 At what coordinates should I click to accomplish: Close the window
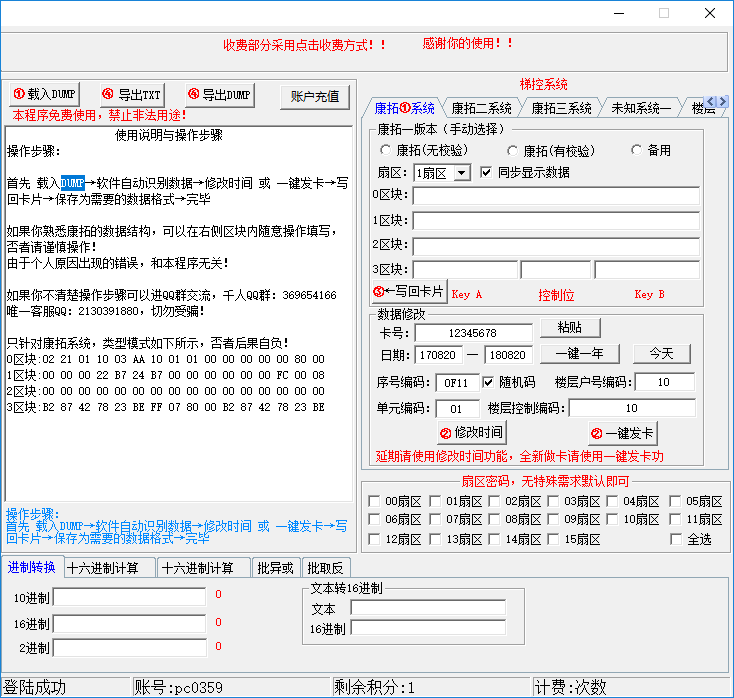coord(710,13)
